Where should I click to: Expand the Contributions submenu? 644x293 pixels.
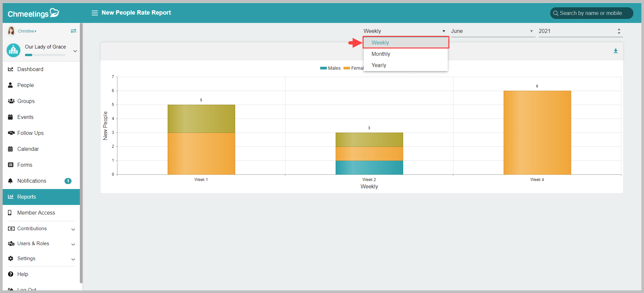tap(73, 229)
